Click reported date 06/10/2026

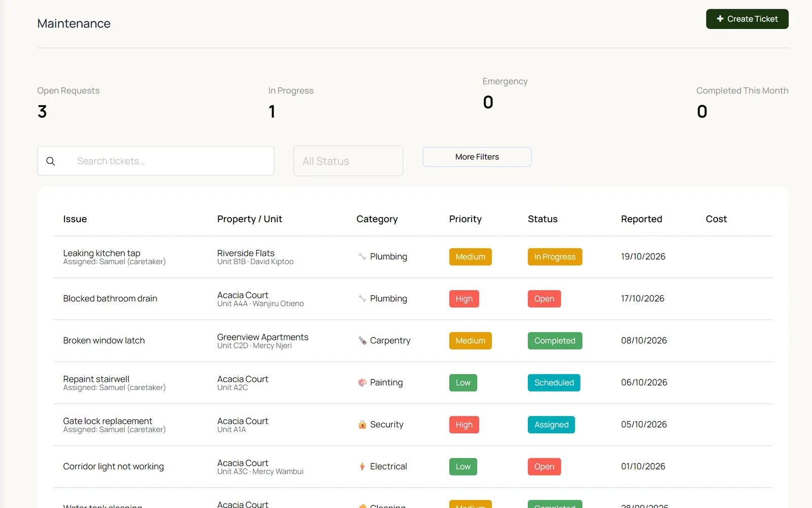point(644,383)
